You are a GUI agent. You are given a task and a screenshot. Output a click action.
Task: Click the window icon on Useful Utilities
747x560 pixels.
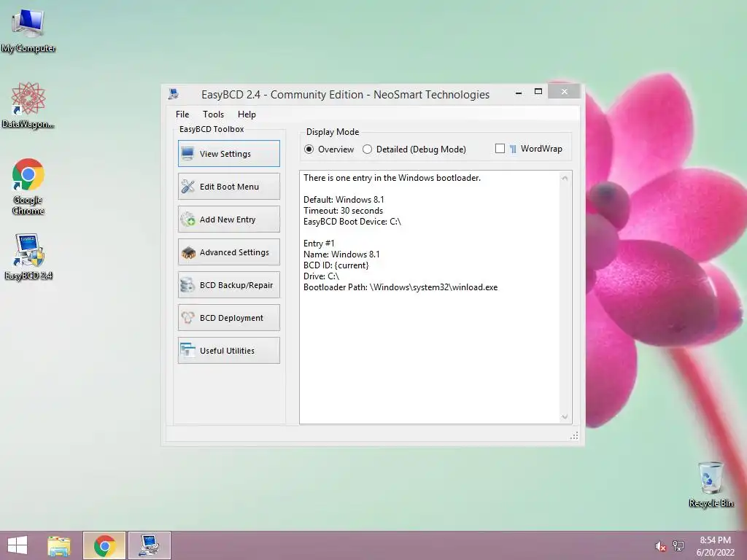[187, 351]
